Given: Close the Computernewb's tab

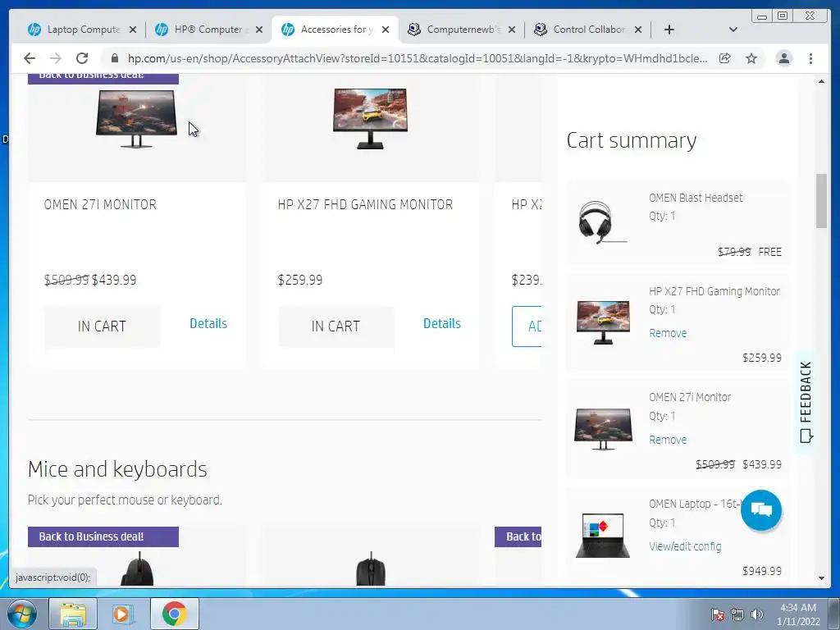Looking at the screenshot, I should click(x=512, y=30).
